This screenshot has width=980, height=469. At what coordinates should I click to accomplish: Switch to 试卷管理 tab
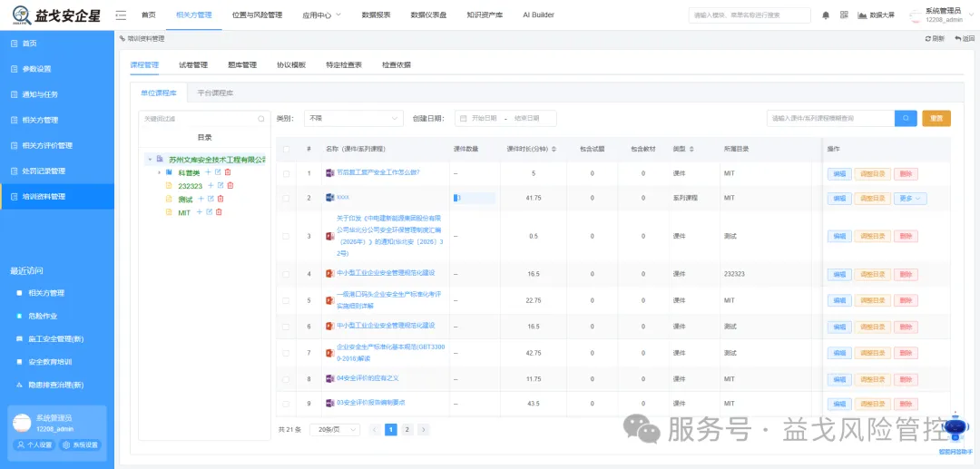193,65
